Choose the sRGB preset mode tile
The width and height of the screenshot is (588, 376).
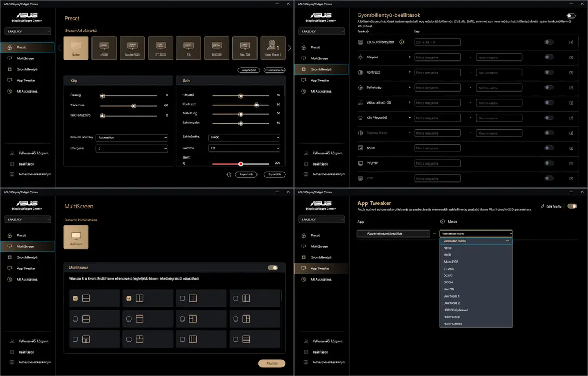click(x=104, y=48)
